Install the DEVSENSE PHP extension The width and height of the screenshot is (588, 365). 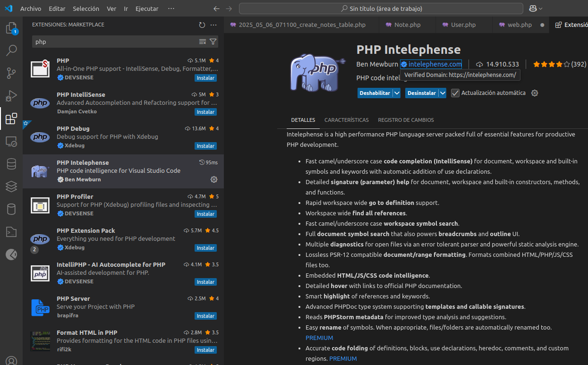pyautogui.click(x=205, y=78)
